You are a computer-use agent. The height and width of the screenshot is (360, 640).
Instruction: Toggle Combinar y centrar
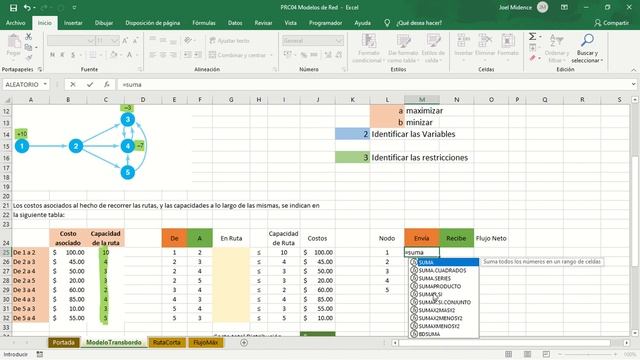[x=237, y=55]
